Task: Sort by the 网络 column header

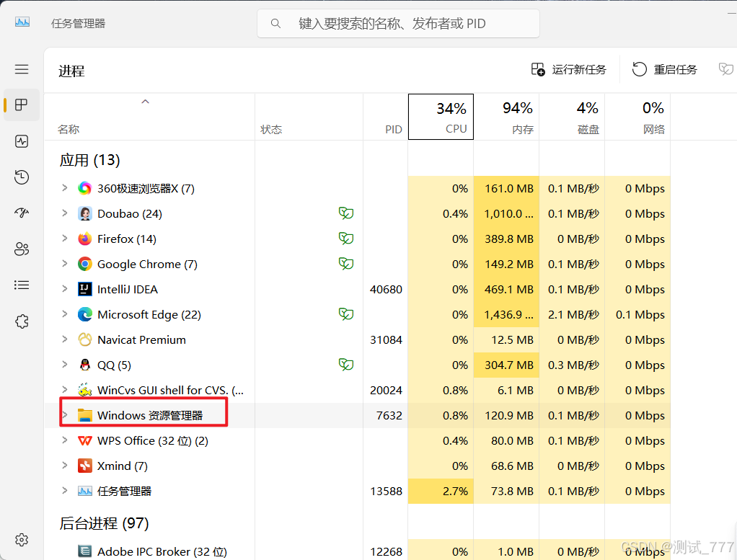Action: coord(637,117)
